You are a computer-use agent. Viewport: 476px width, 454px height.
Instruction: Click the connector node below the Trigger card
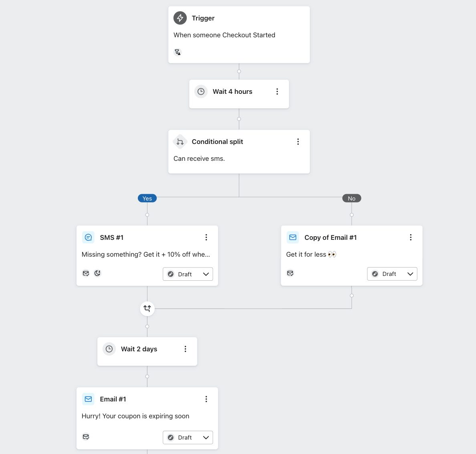tap(239, 71)
